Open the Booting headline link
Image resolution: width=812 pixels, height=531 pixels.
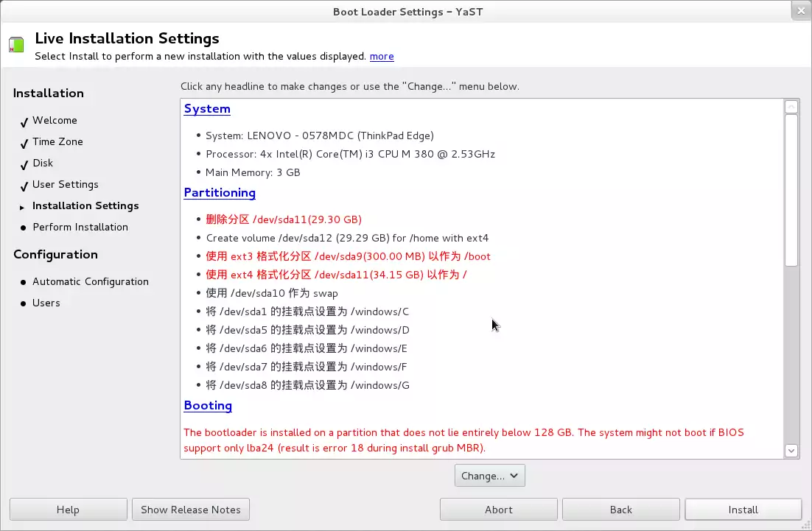click(x=208, y=406)
